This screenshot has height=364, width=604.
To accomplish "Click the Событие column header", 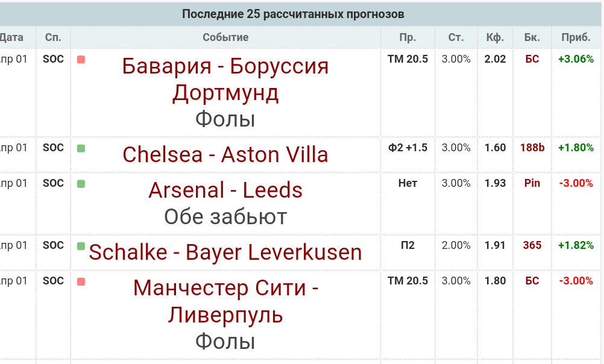I will 225,37.
